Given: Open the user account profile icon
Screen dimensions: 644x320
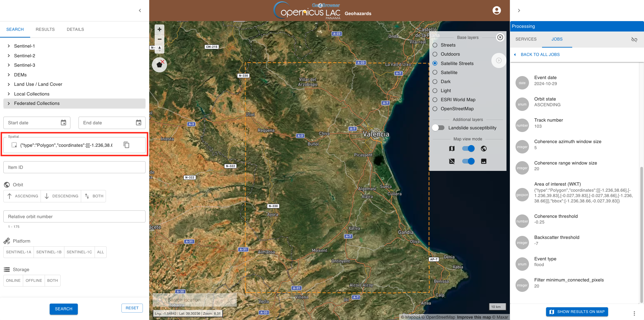Looking at the screenshot, I should pos(496,10).
